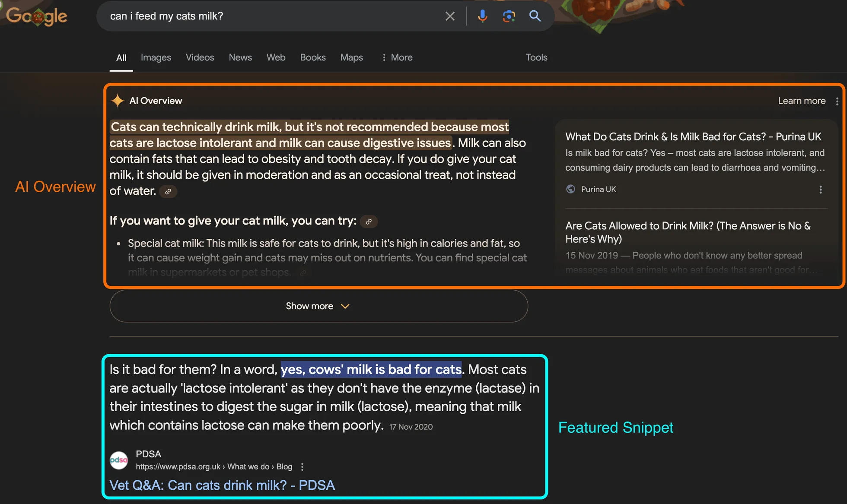Viewport: 847px width, 504px height.
Task: Click the magnifying glass search button
Action: tap(535, 16)
